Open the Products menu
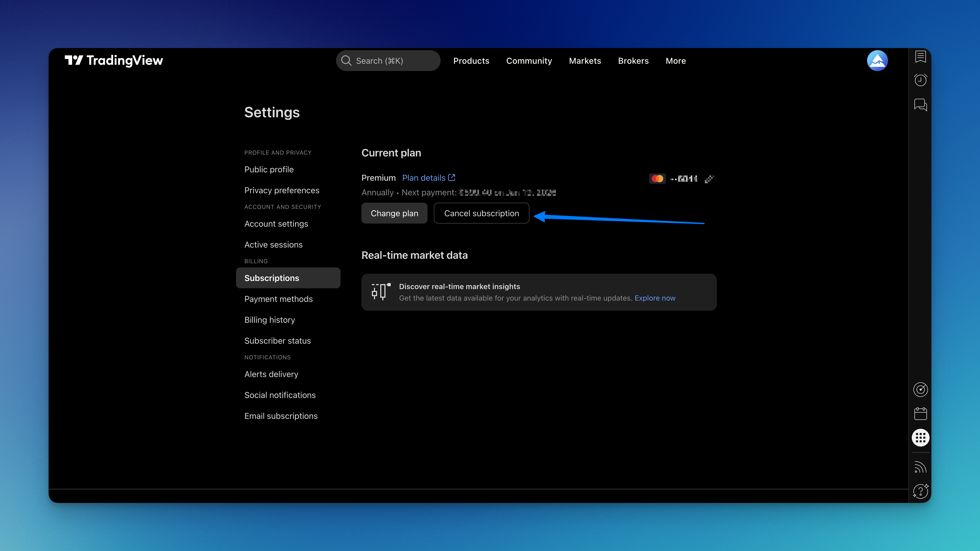The height and width of the screenshot is (551, 980). pyautogui.click(x=471, y=61)
